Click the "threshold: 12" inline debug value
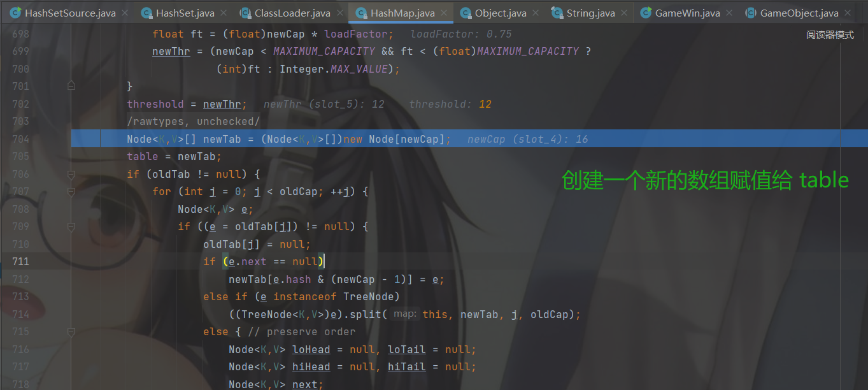Image resolution: width=868 pixels, height=390 pixels. pos(450,104)
